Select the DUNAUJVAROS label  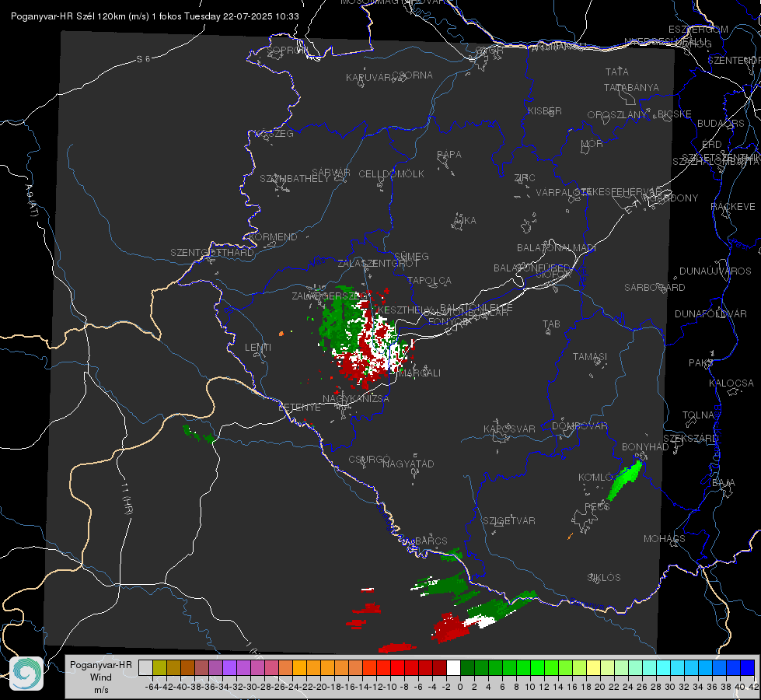click(715, 271)
